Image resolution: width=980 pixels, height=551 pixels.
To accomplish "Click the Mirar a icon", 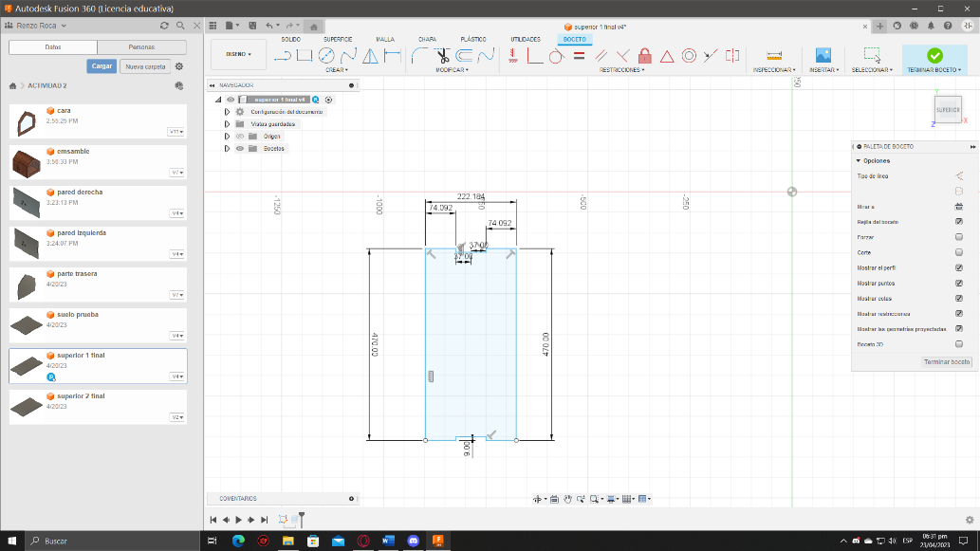I will (959, 206).
